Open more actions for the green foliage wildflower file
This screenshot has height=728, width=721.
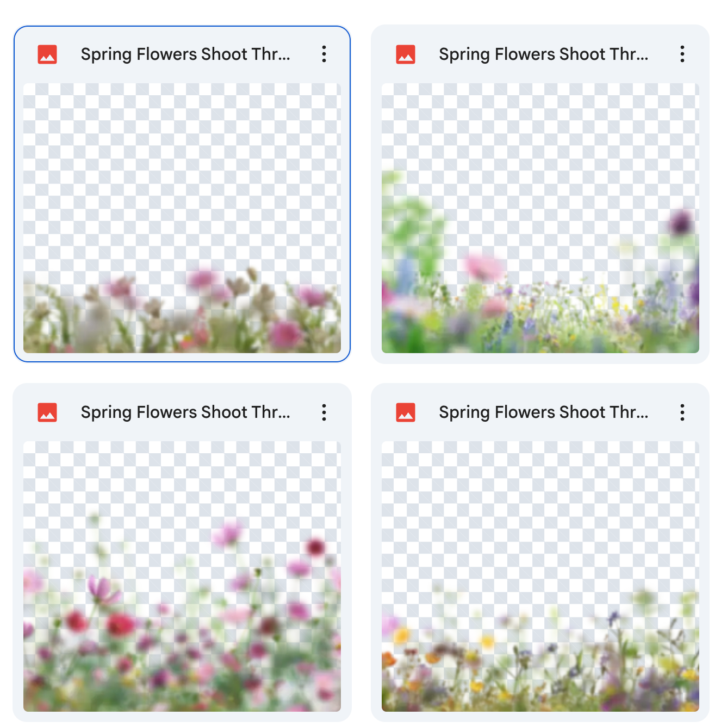[x=682, y=54]
